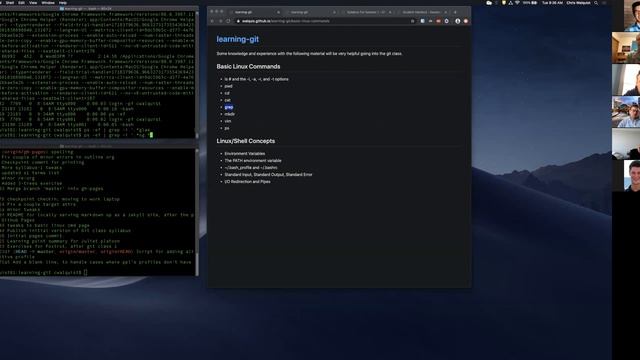Click the 'cat' list item
640x360 pixels.
coord(227,100)
